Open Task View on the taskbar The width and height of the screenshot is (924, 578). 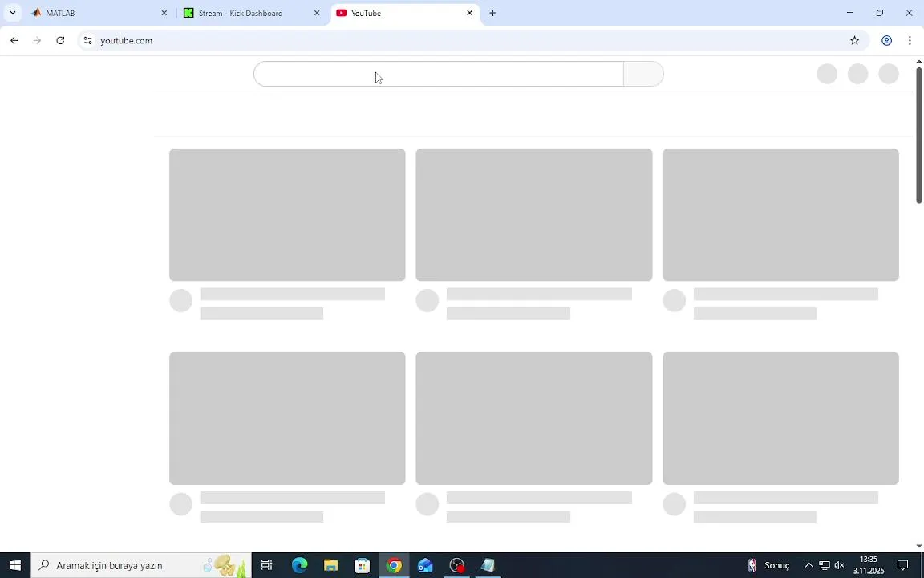pos(266,565)
